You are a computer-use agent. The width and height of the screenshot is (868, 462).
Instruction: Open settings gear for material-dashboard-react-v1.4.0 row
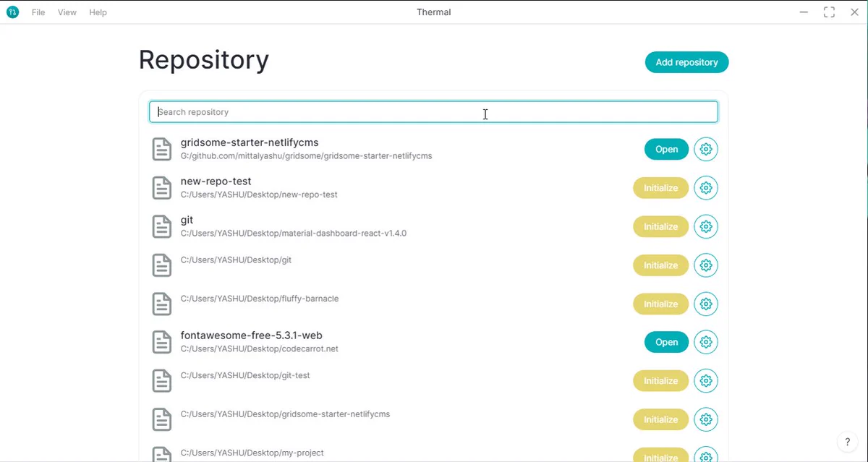click(706, 226)
